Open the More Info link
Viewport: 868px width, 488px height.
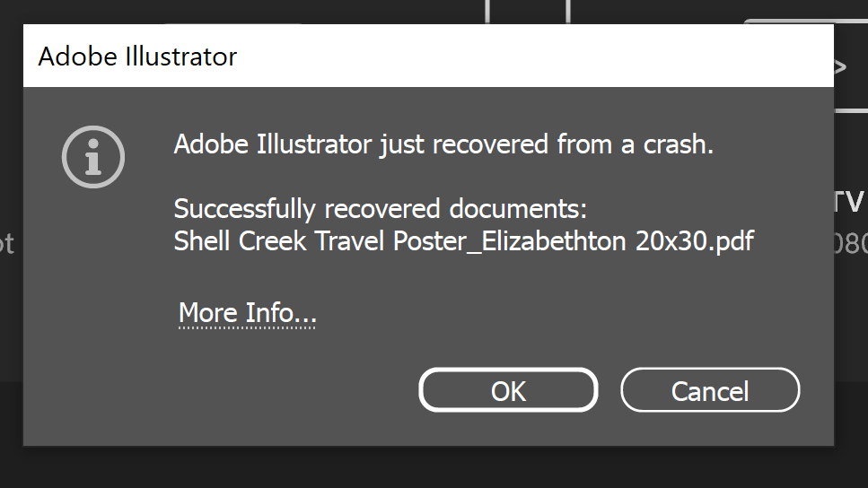tap(247, 313)
